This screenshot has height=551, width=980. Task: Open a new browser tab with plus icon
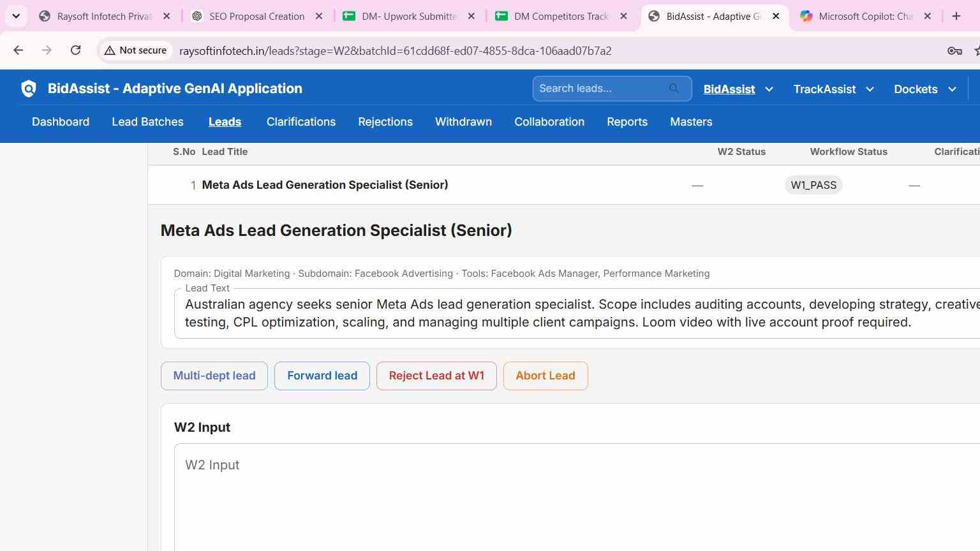[956, 17]
